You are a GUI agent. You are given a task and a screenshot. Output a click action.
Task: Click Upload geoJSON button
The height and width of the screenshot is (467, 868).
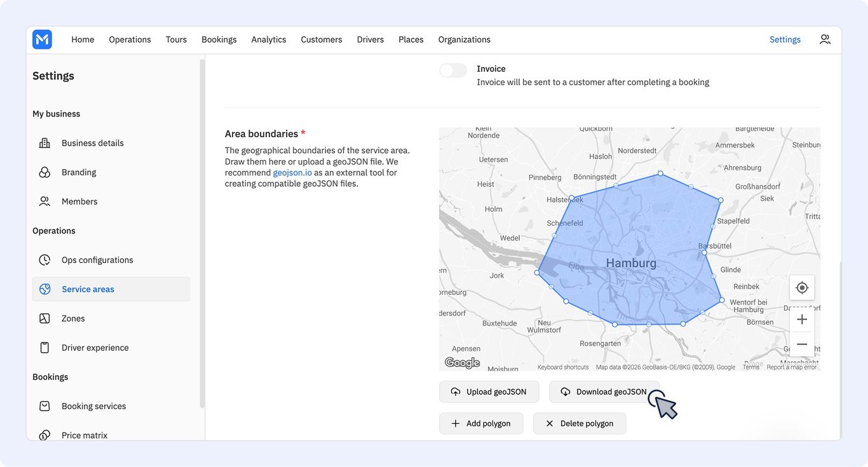pos(489,392)
